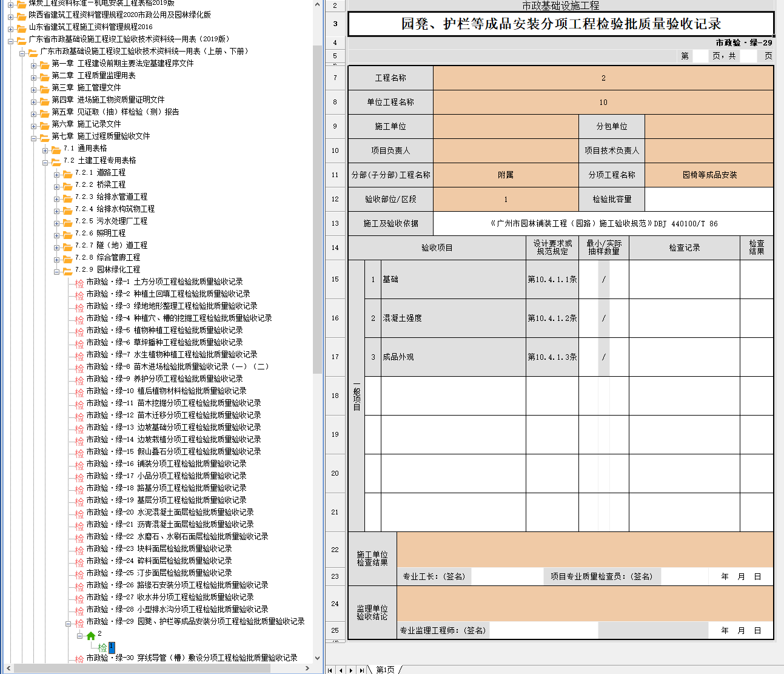
Task: Expand 陕西省建筑工程资料管理规程2020 node
Action: click(11, 16)
